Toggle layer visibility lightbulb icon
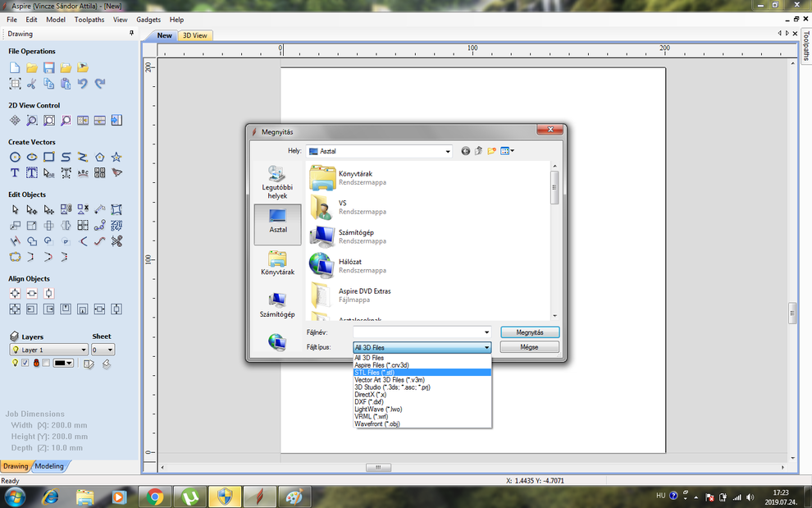 point(15,363)
